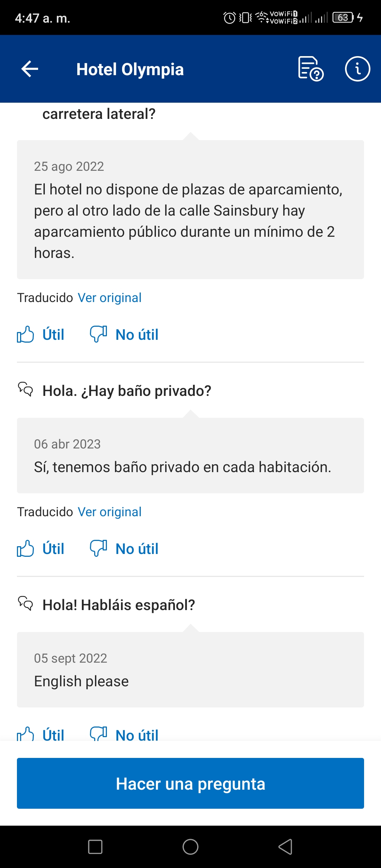This screenshot has width=381, height=868.
Task: Mark the parking answer as Útil
Action: point(53,334)
